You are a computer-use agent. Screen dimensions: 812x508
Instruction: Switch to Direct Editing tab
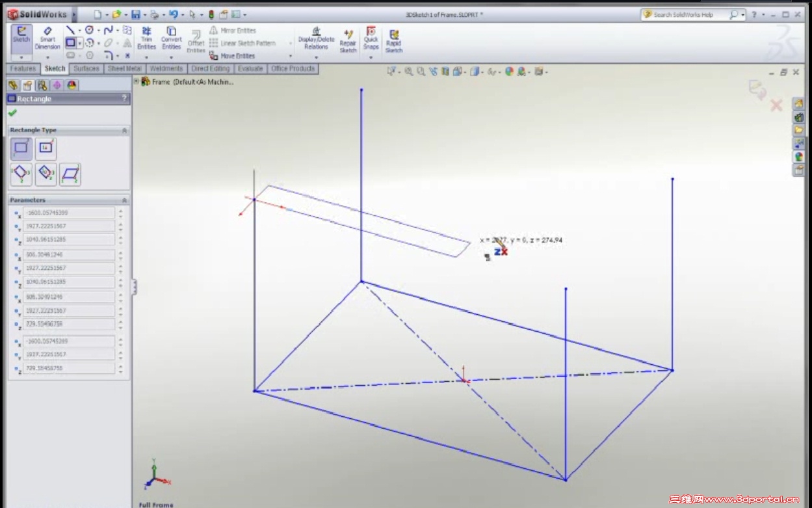211,69
